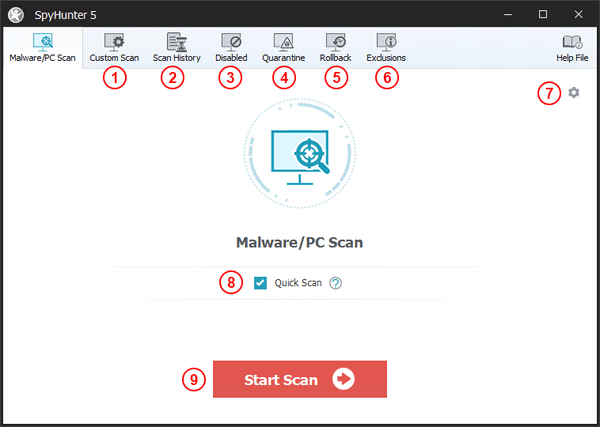
Task: Close the SpyHunter 5 window
Action: click(x=586, y=14)
